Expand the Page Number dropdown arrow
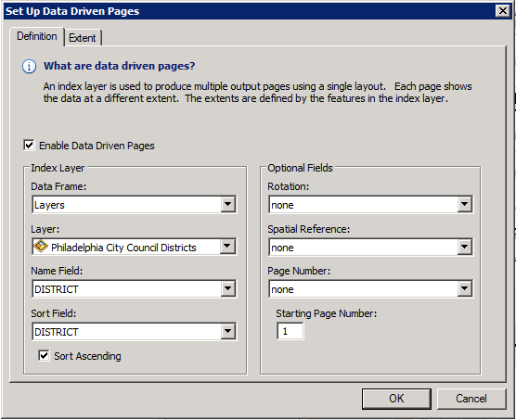Screen dimensions: 516x420 (464, 288)
